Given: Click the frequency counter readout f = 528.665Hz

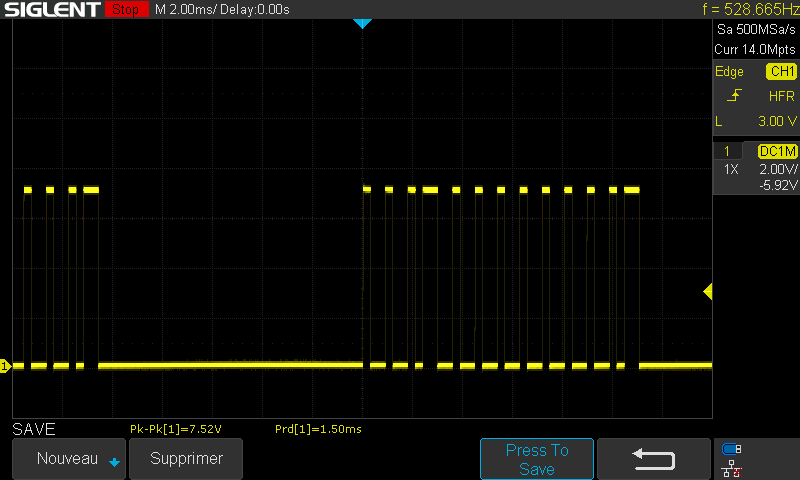Looking at the screenshot, I should (x=751, y=9).
